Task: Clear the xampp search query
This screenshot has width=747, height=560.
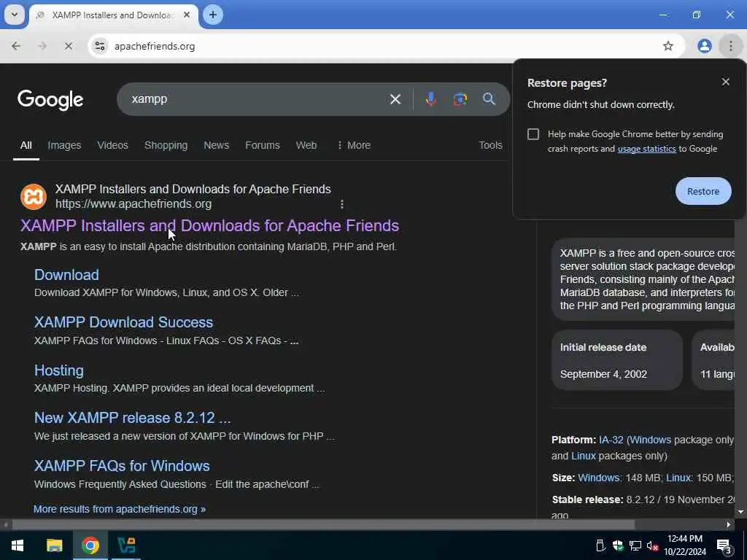Action: click(395, 99)
